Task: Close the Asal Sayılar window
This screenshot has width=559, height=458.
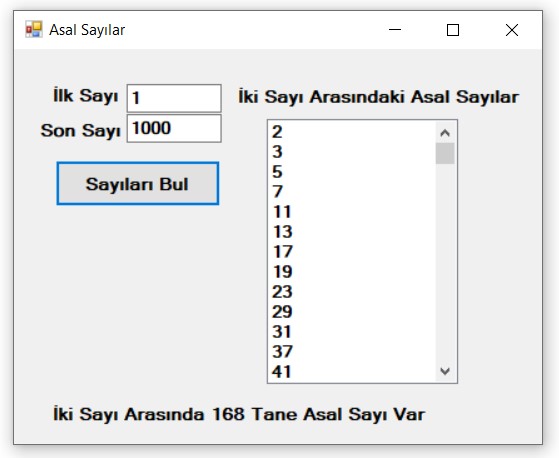Action: coord(512,30)
